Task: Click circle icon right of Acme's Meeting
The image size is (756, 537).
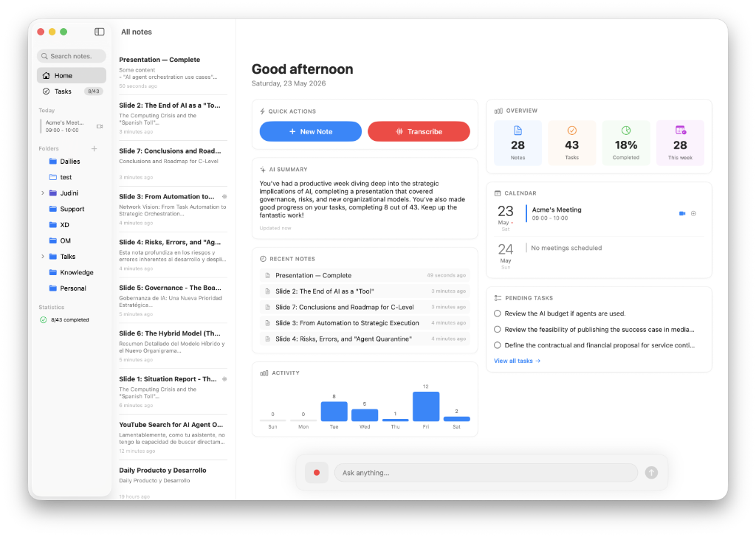Action: coord(693,213)
